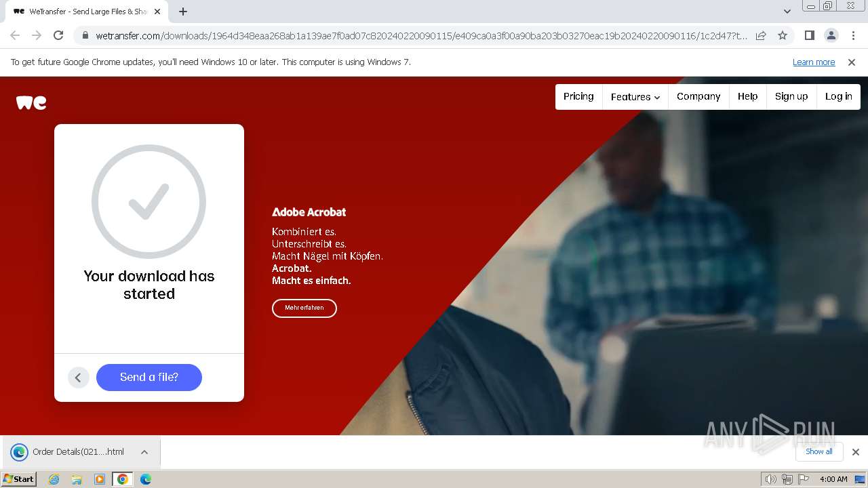Open volume control in system tray

click(770, 479)
